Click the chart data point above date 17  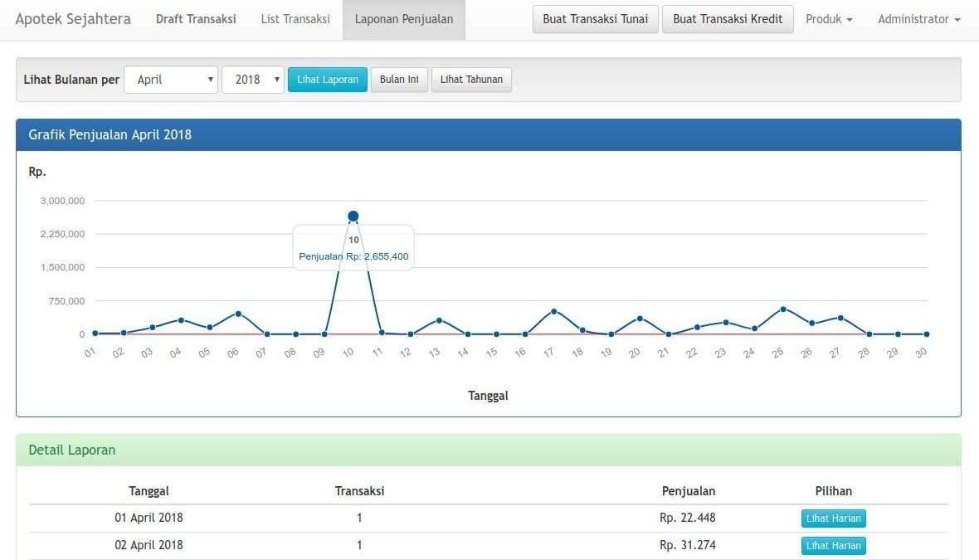(x=553, y=311)
